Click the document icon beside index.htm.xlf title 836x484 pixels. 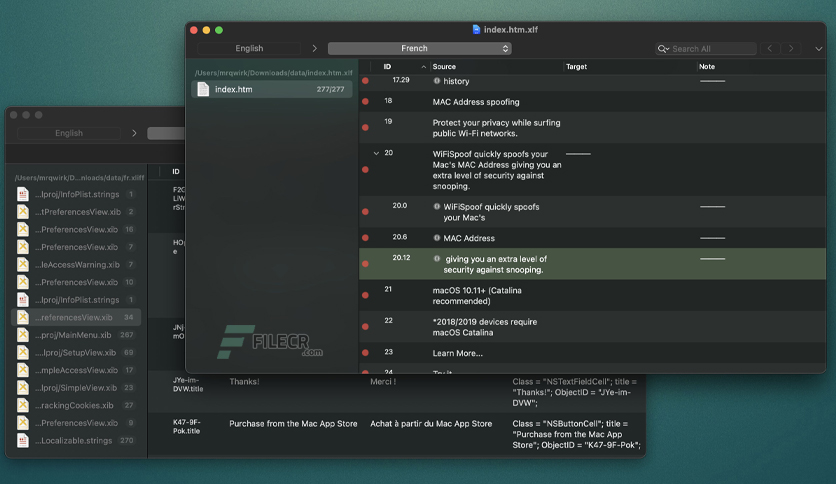[x=476, y=29]
